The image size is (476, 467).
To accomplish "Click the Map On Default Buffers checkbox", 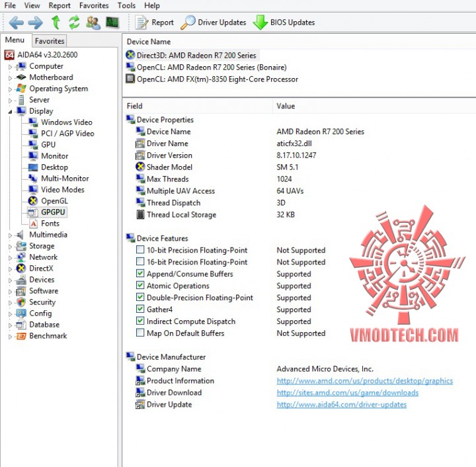I will 140,333.
